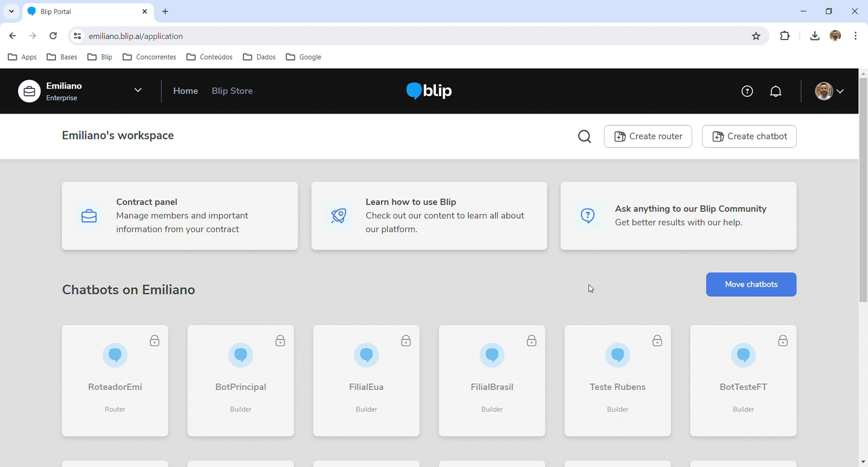
Task: Click the Learn how to use Blip rocket icon
Action: 339,216
